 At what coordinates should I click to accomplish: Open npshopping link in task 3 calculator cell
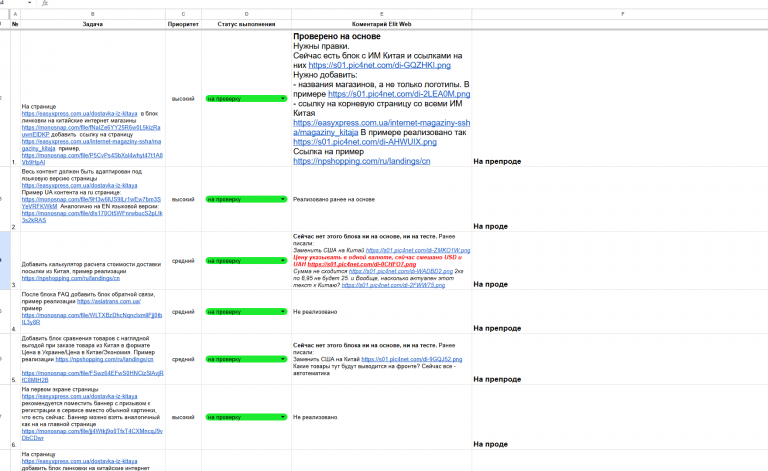point(71,278)
